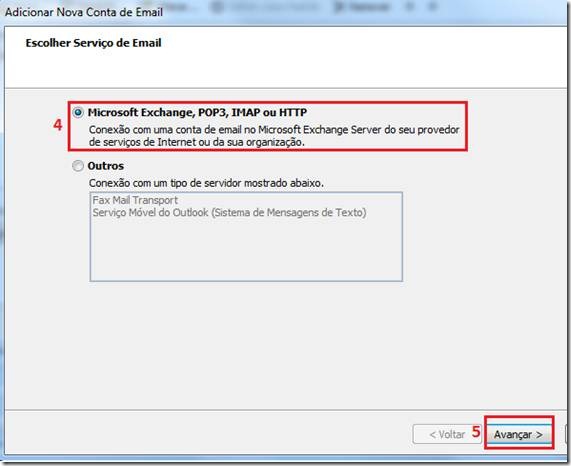Click the Avançar button
The height and width of the screenshot is (466, 571).
coord(519,434)
